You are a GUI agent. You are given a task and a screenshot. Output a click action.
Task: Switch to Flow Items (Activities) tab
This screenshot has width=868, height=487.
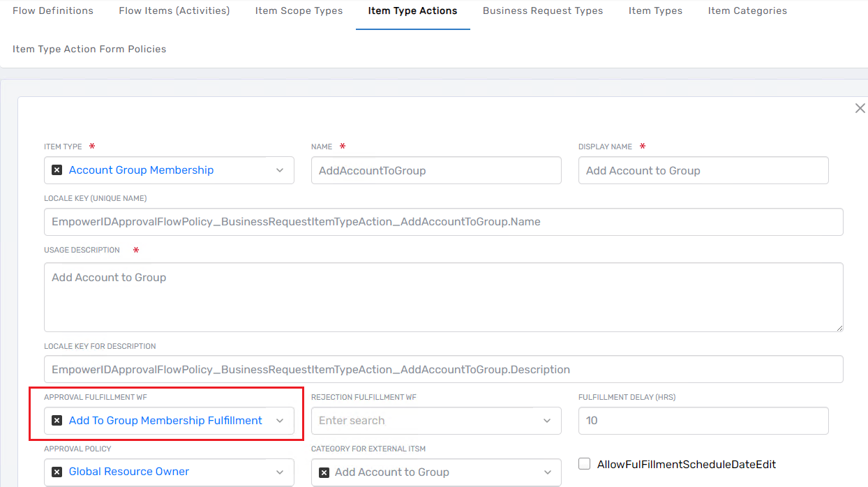click(174, 11)
